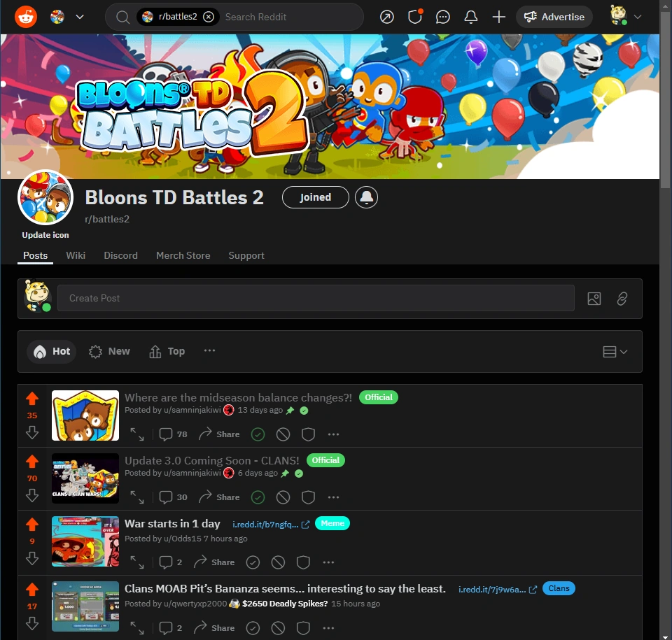Open 30 comments on Update 3.0 post
Screen dimensions: 672x640
point(173,497)
